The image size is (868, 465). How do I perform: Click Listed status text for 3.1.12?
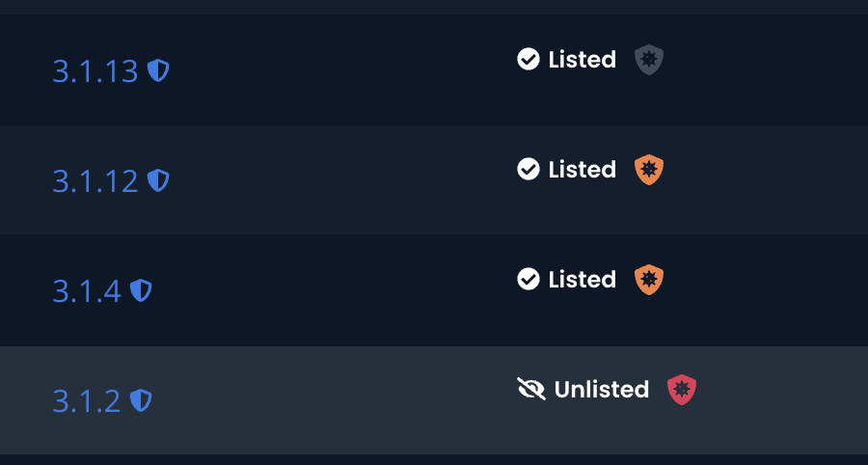tap(582, 170)
